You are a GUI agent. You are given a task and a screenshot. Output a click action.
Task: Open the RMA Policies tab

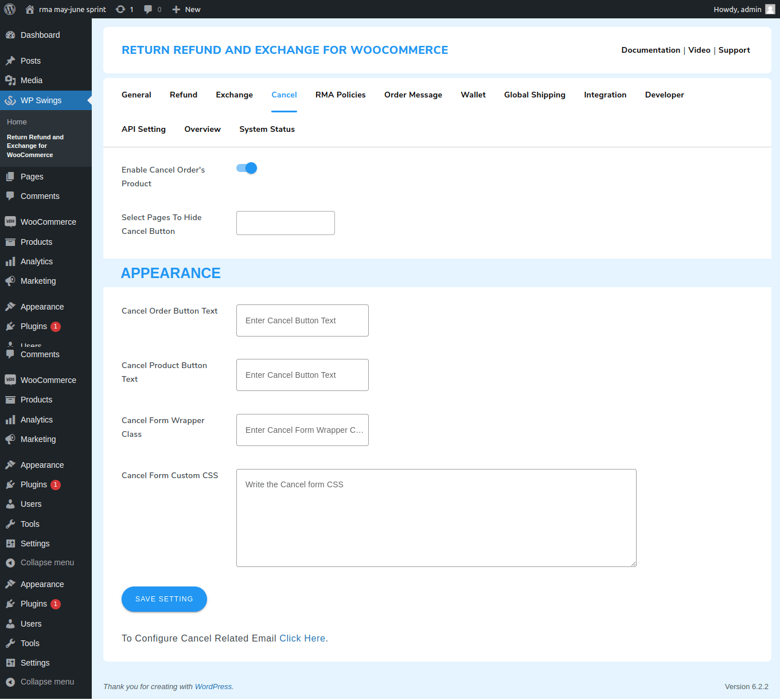(x=341, y=95)
